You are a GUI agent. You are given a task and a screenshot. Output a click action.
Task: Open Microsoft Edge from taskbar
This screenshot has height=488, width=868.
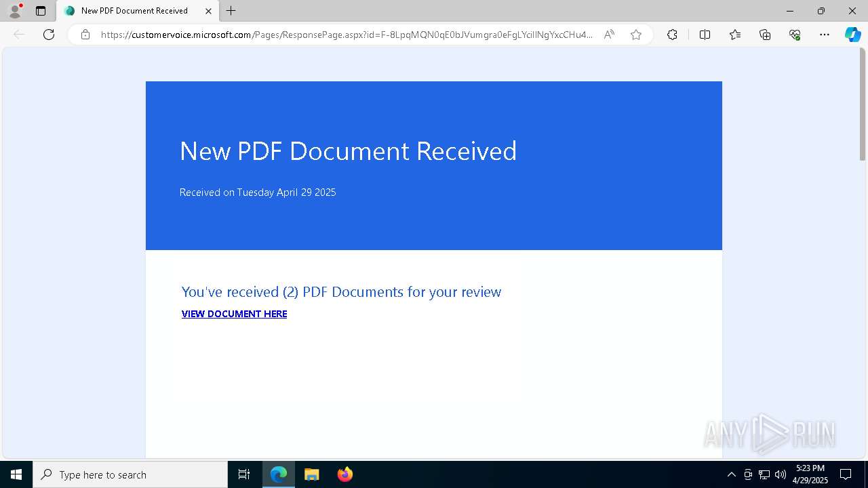coord(279,474)
